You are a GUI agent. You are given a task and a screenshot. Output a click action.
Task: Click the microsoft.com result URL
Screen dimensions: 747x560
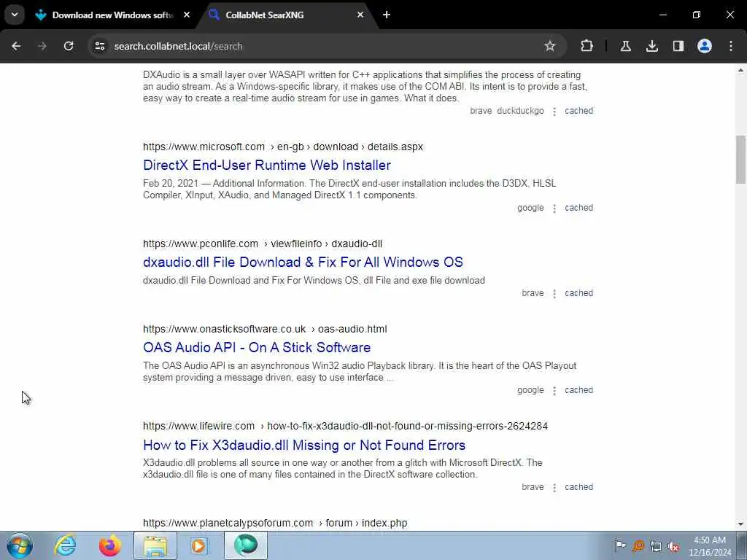(x=283, y=147)
